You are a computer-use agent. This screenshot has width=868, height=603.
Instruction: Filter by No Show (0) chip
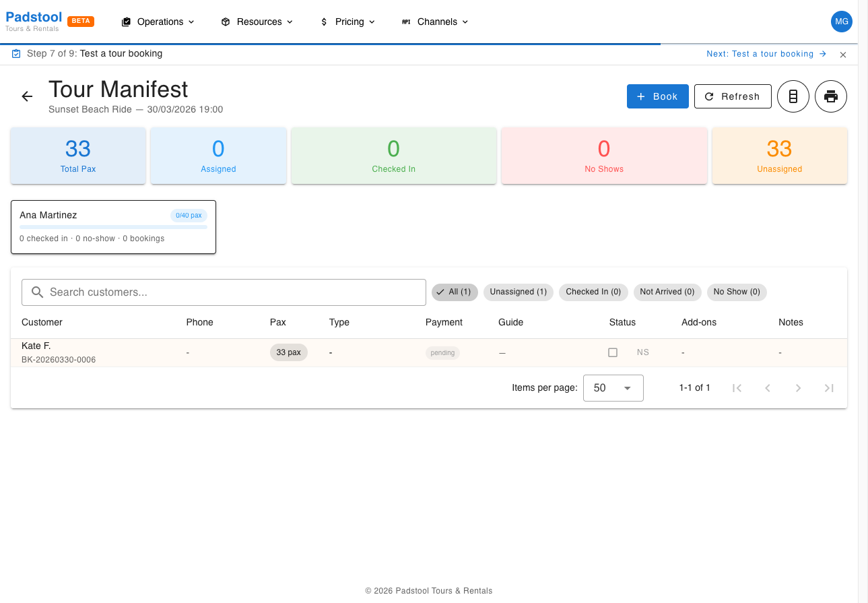click(737, 292)
